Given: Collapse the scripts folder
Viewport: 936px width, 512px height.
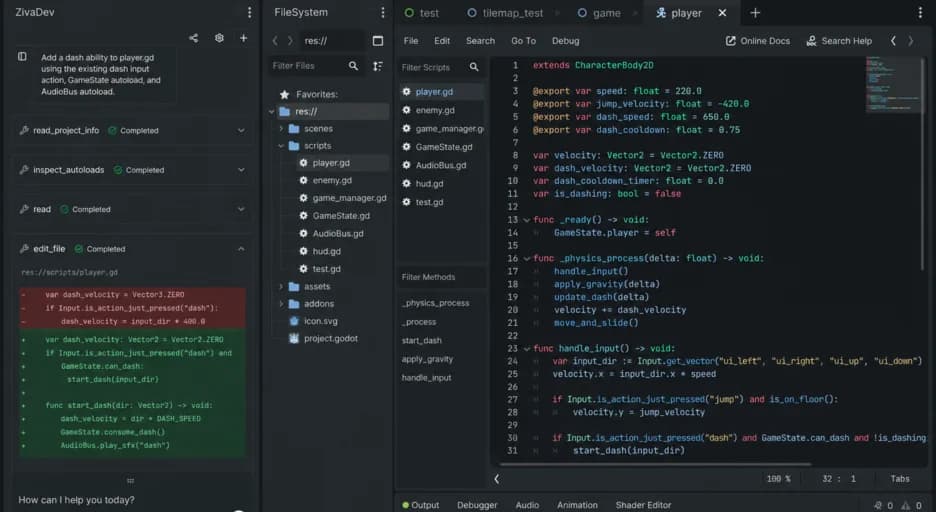Looking at the screenshot, I should tap(281, 146).
